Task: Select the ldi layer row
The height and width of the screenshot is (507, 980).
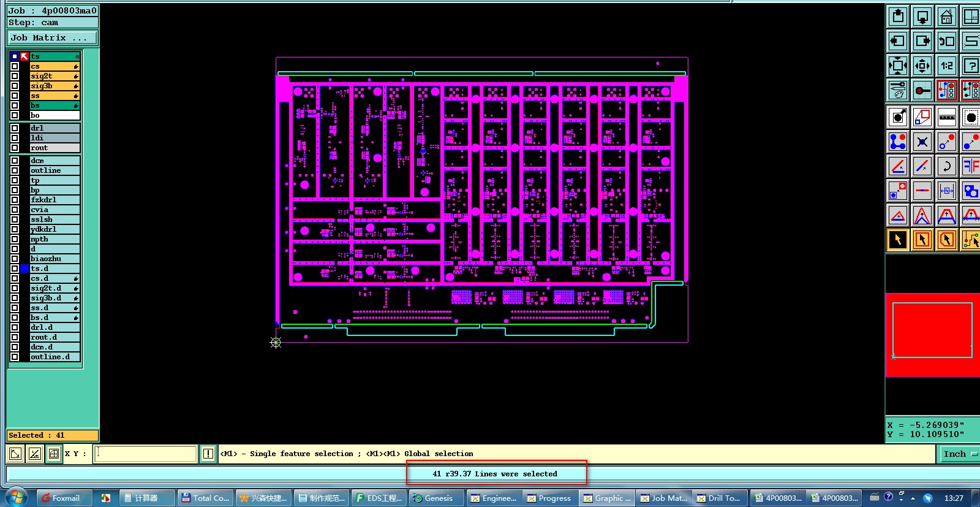Action: click(55, 138)
